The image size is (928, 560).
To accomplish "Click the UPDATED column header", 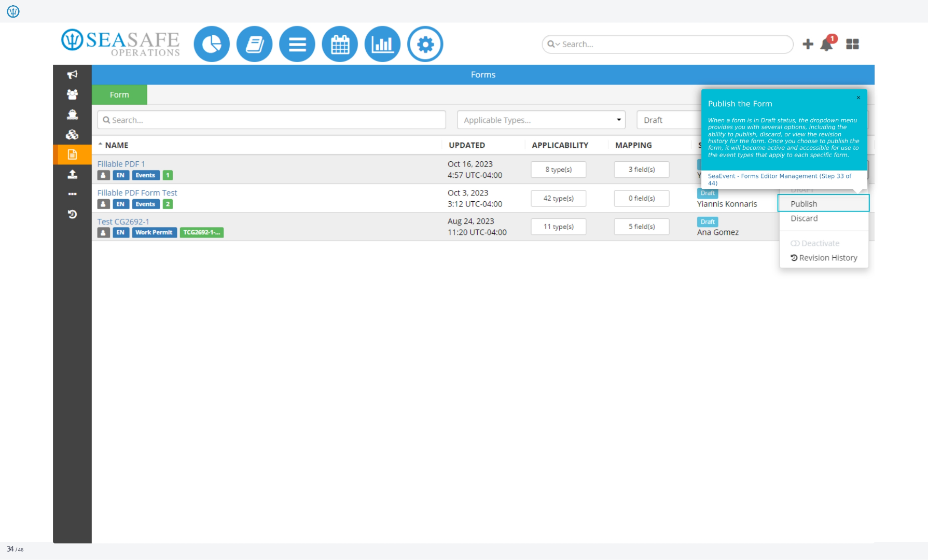I will click(467, 145).
